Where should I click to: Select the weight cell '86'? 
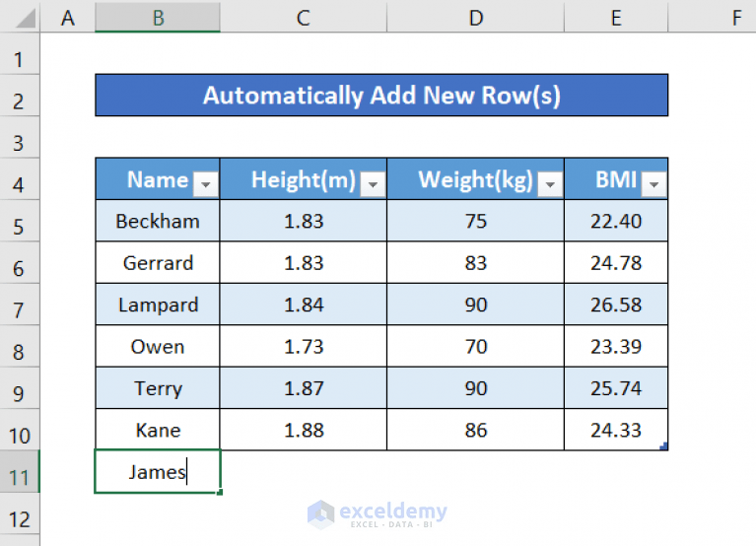[475, 430]
